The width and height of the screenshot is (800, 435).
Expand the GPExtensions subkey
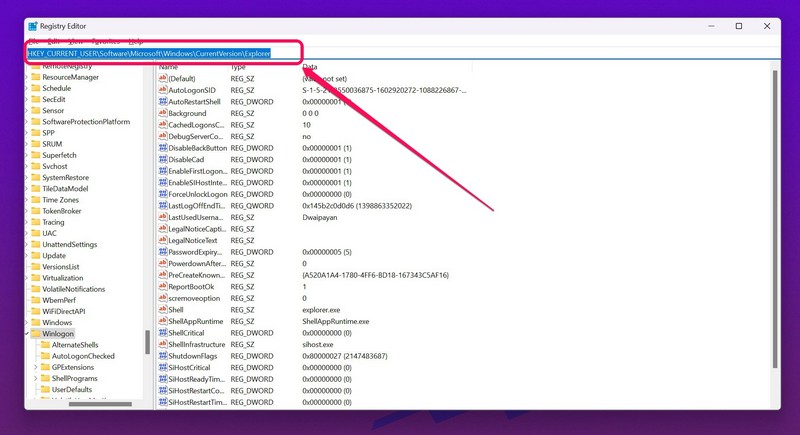(x=36, y=367)
